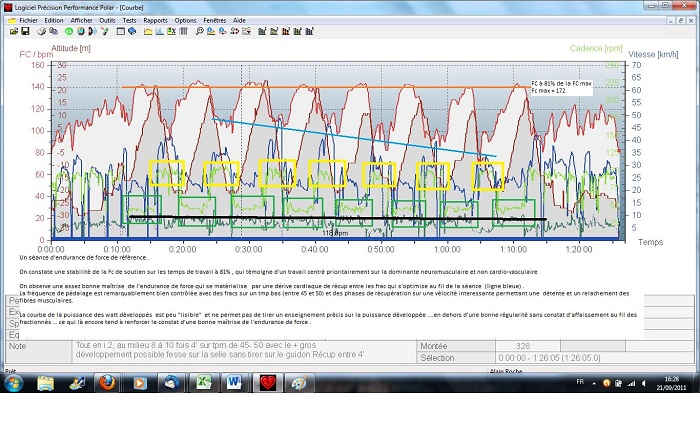This screenshot has height=434, width=700.
Task: Click the Sélection time range value
Action: pos(549,358)
